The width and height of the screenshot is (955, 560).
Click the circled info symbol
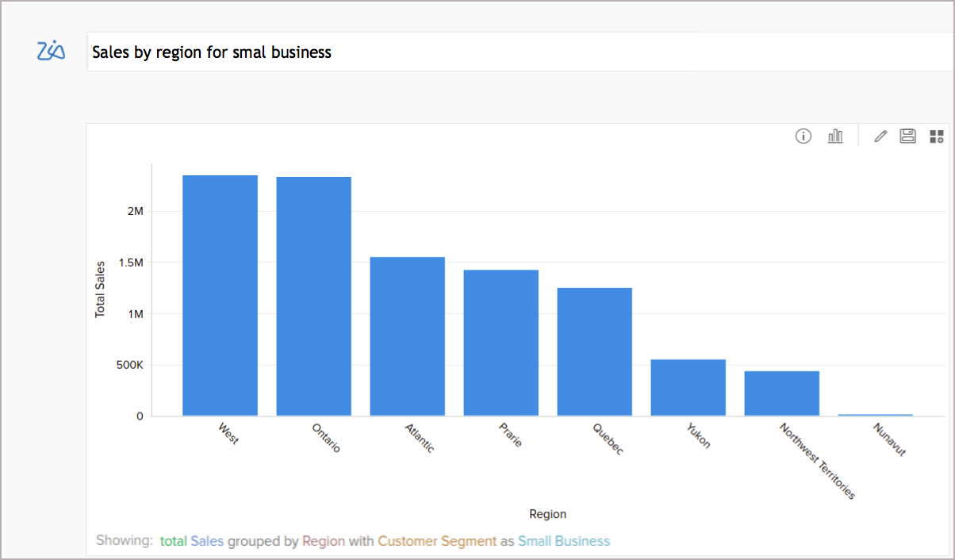803,136
